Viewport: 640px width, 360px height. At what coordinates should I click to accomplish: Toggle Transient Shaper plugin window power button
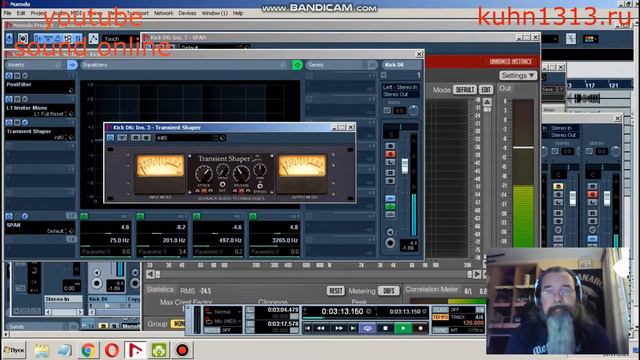[x=111, y=138]
